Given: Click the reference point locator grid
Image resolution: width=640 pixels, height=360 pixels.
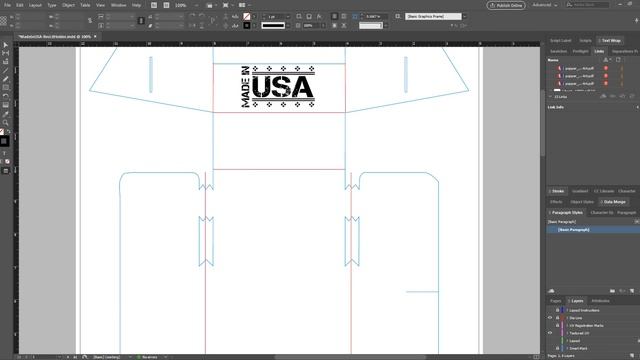Looking at the screenshot, I should pos(3,20).
